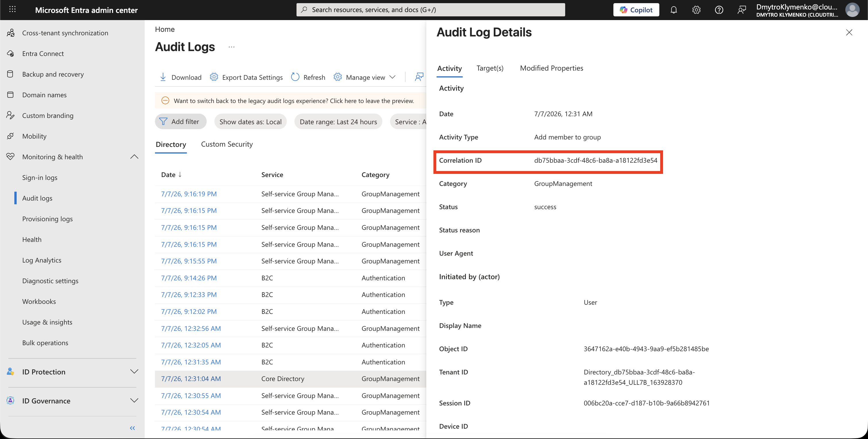Open the app launcher waffle menu
Image resolution: width=868 pixels, height=439 pixels.
pos(12,9)
